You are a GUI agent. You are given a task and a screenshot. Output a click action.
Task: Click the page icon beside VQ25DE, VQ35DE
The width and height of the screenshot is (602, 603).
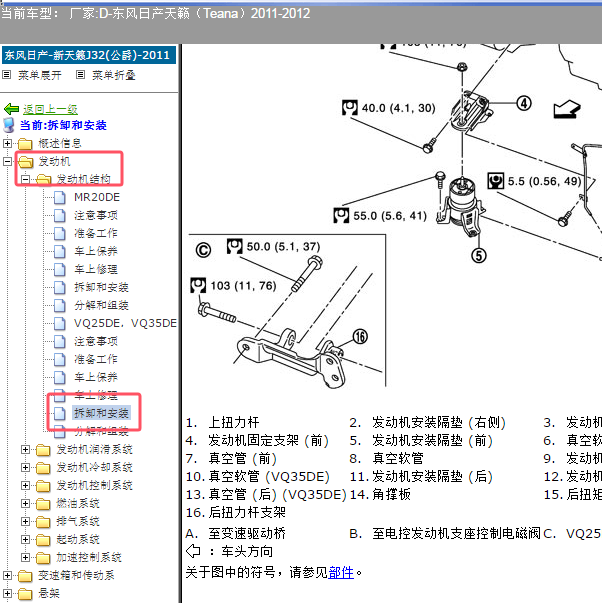click(x=60, y=323)
